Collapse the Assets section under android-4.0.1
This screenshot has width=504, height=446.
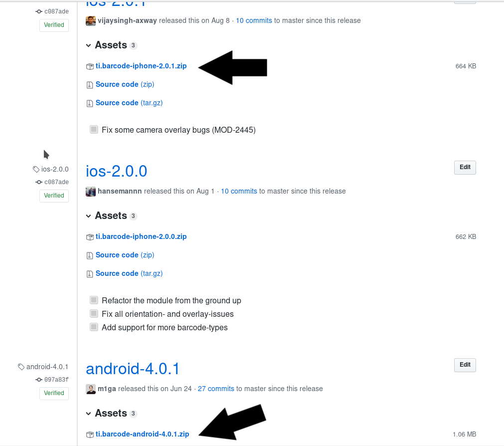[x=89, y=414]
